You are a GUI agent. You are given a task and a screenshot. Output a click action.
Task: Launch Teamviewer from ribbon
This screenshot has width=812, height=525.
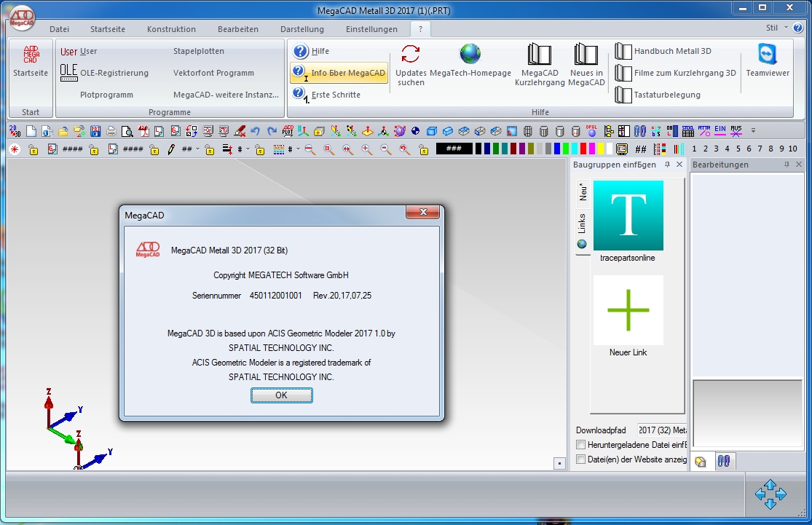pos(768,60)
